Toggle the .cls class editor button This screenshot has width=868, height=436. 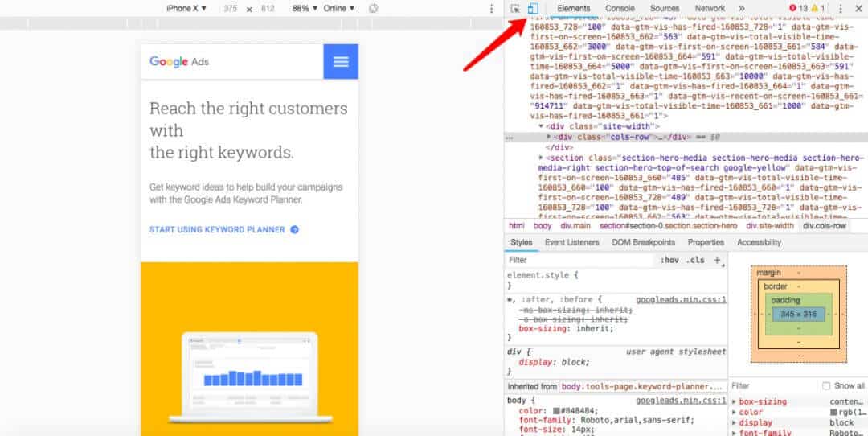coord(695,261)
